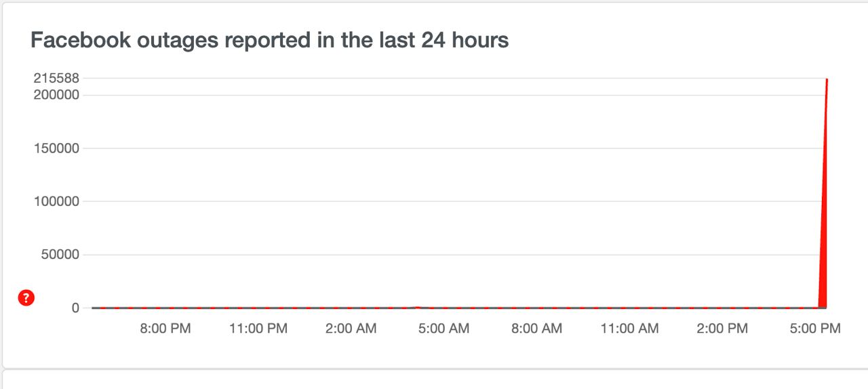Click the 2:00 PM time label
Screen dimensions: 868x389
click(x=722, y=329)
